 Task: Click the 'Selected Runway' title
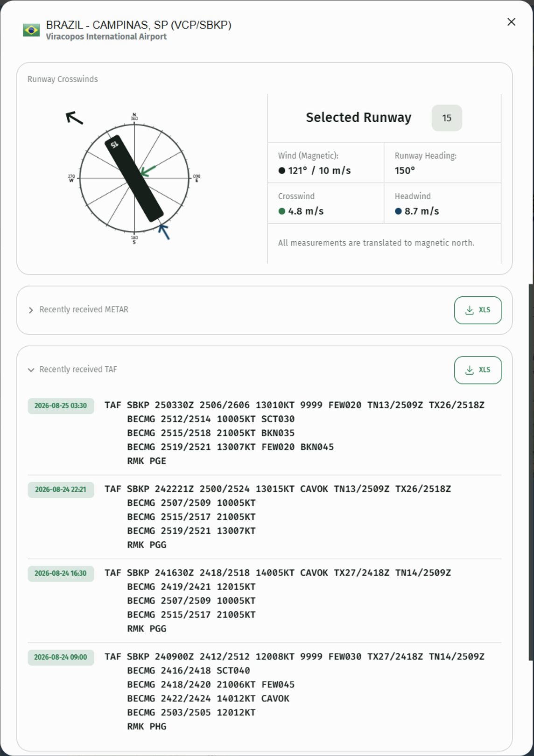(x=358, y=118)
